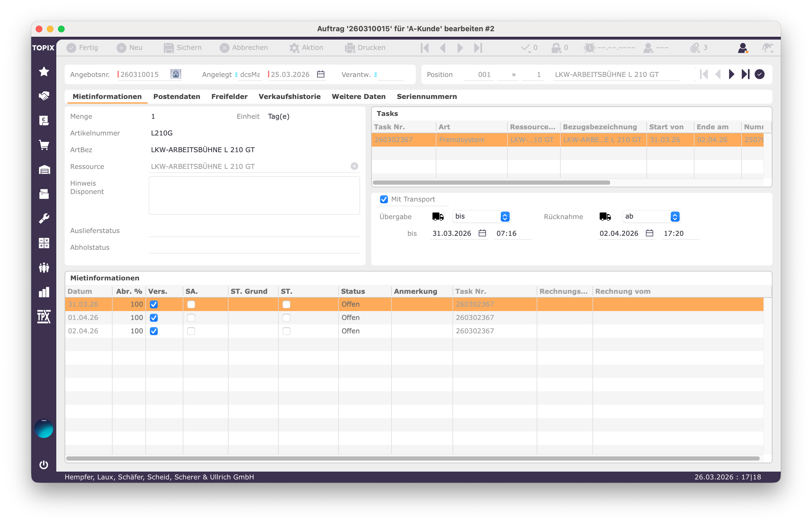The width and height of the screenshot is (812, 524).
Task: Enable SA. checkbox for 02.04.26 row
Action: click(191, 331)
